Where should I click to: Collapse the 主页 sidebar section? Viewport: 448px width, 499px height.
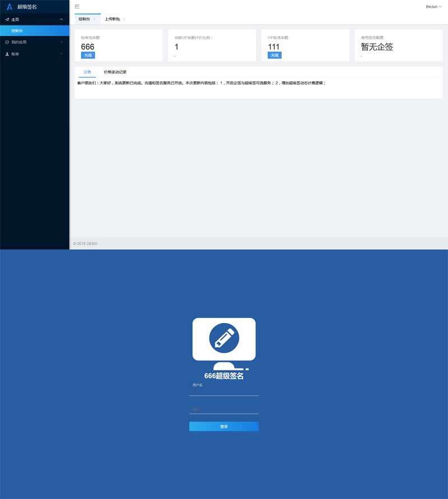[61, 20]
